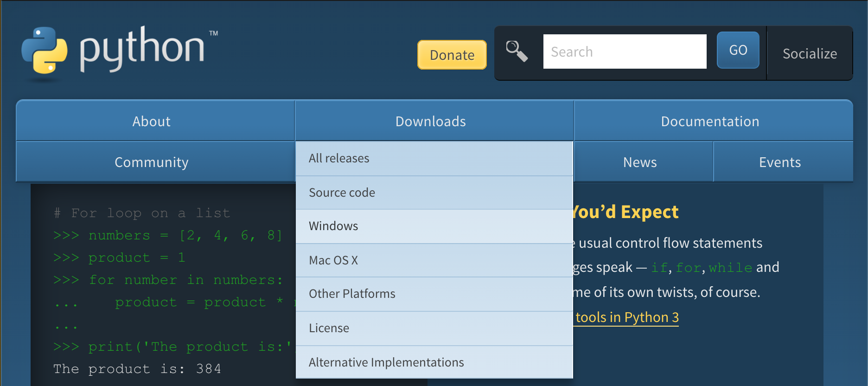Select Mac OS X in Downloads menu
The image size is (868, 386).
[x=434, y=260]
